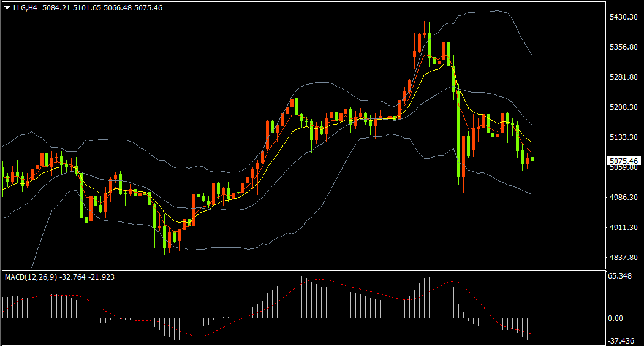Click the -37.436 MACD scale value

click(620, 341)
